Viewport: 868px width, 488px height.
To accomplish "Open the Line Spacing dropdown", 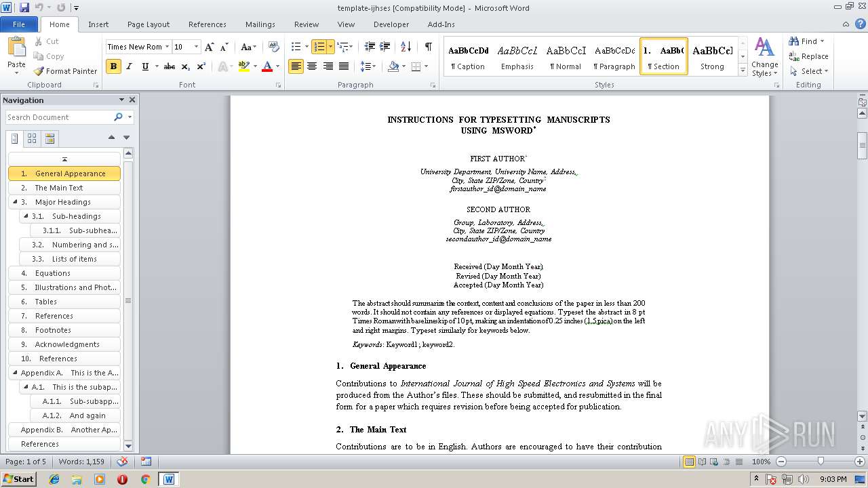I will pyautogui.click(x=368, y=66).
